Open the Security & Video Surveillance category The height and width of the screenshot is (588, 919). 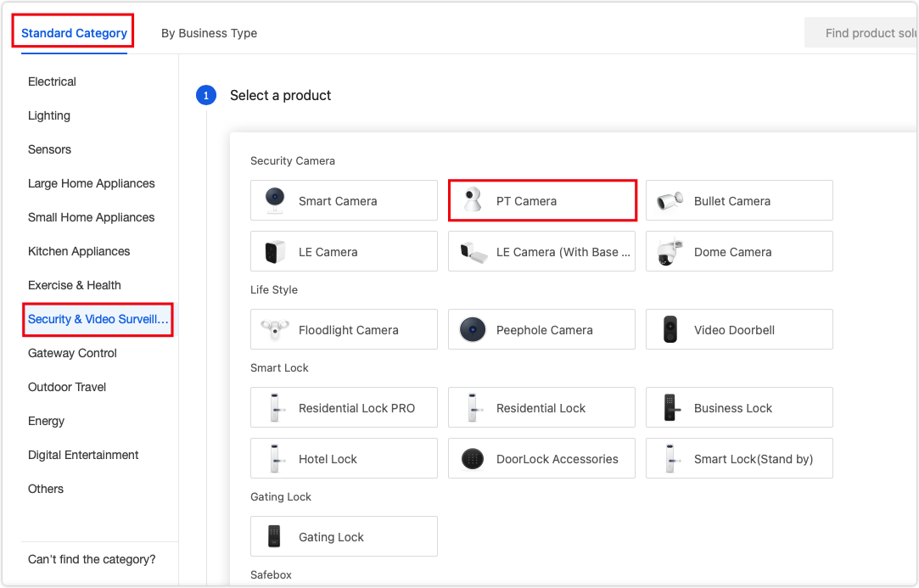(97, 319)
